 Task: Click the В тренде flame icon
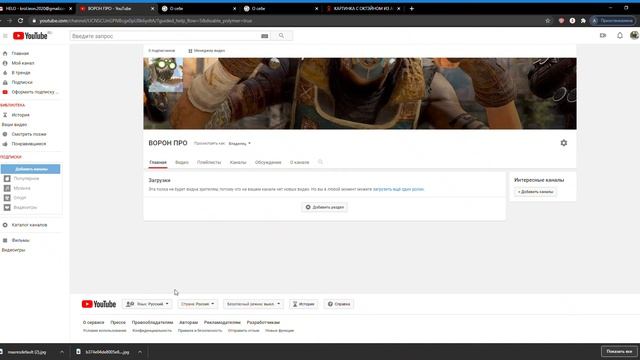5,73
